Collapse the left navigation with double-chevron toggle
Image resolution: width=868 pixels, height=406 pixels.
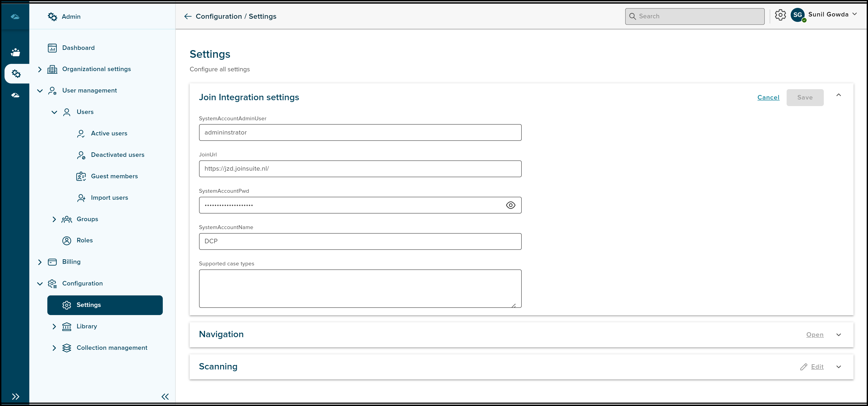pos(165,397)
